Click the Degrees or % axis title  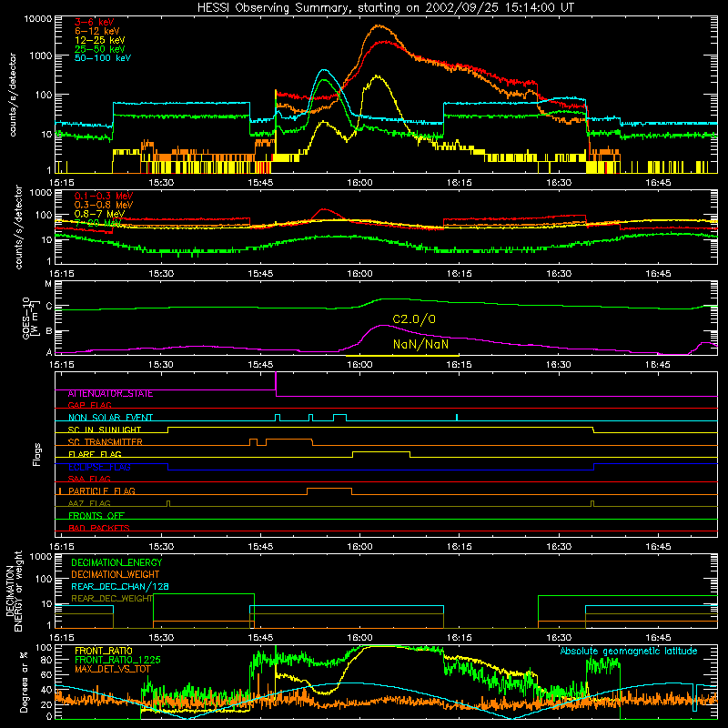click(24, 682)
